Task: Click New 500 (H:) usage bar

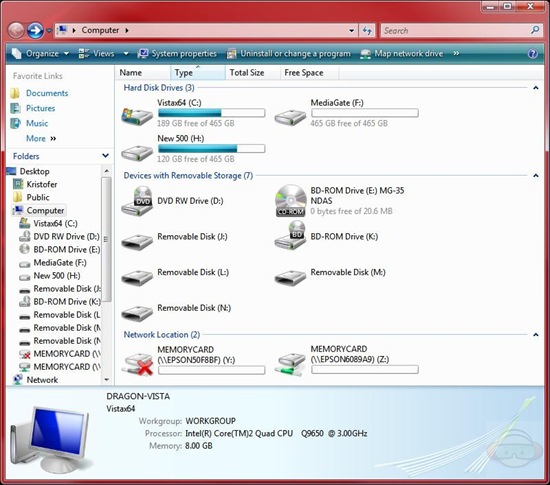Action: click(212, 148)
